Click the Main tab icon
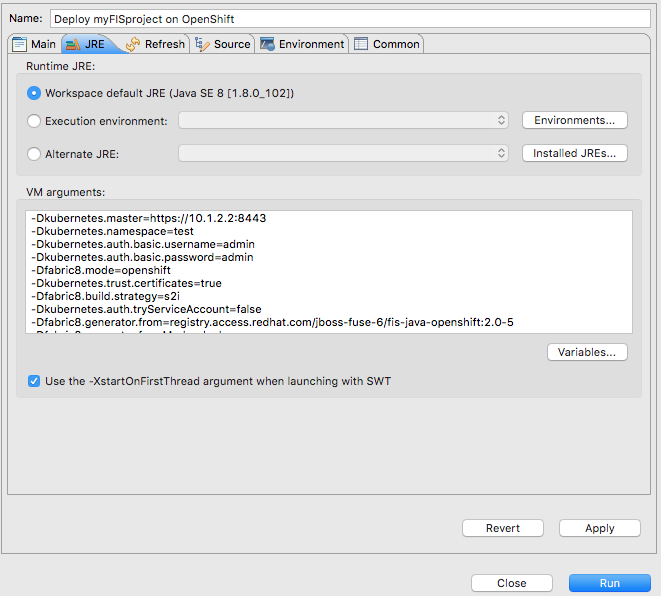 point(19,44)
